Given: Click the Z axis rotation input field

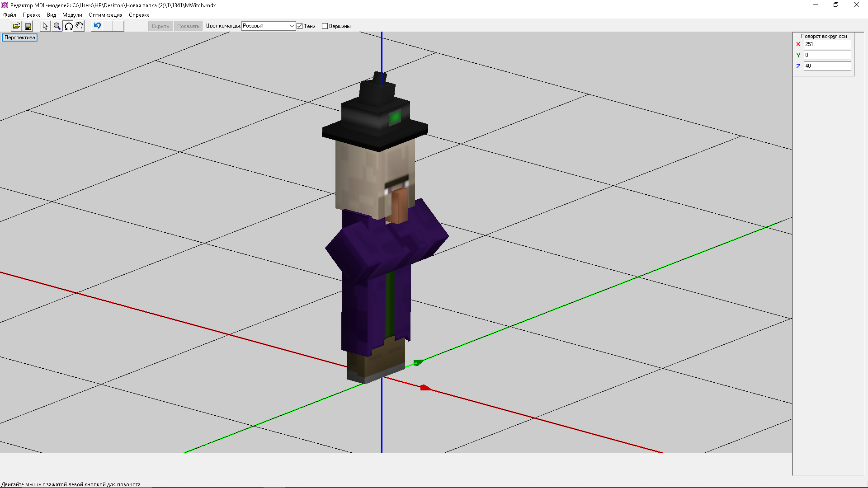Looking at the screenshot, I should pos(827,66).
